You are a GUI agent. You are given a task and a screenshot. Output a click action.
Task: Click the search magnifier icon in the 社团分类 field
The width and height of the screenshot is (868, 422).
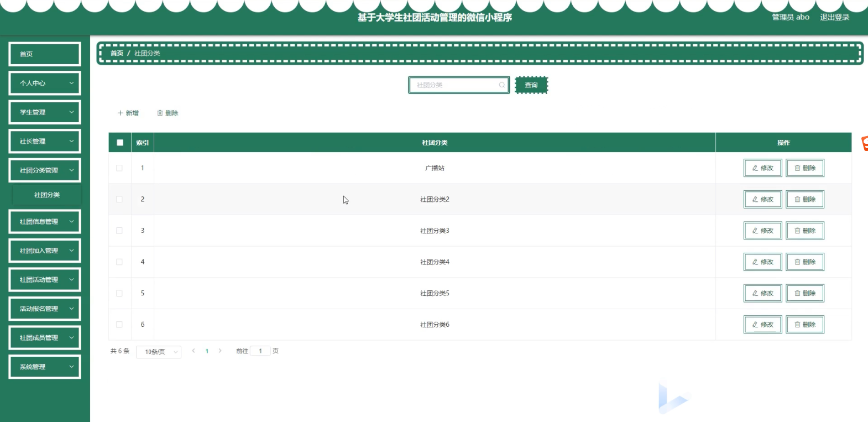pyautogui.click(x=501, y=85)
